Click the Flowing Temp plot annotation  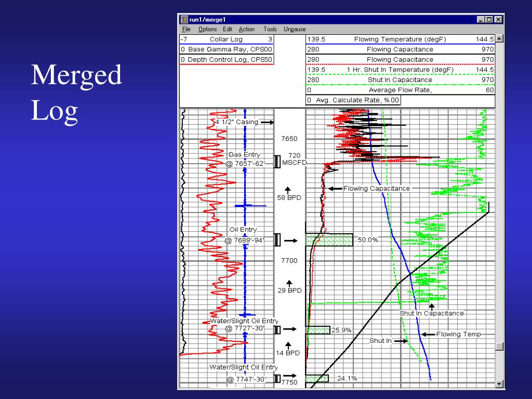[x=459, y=334]
